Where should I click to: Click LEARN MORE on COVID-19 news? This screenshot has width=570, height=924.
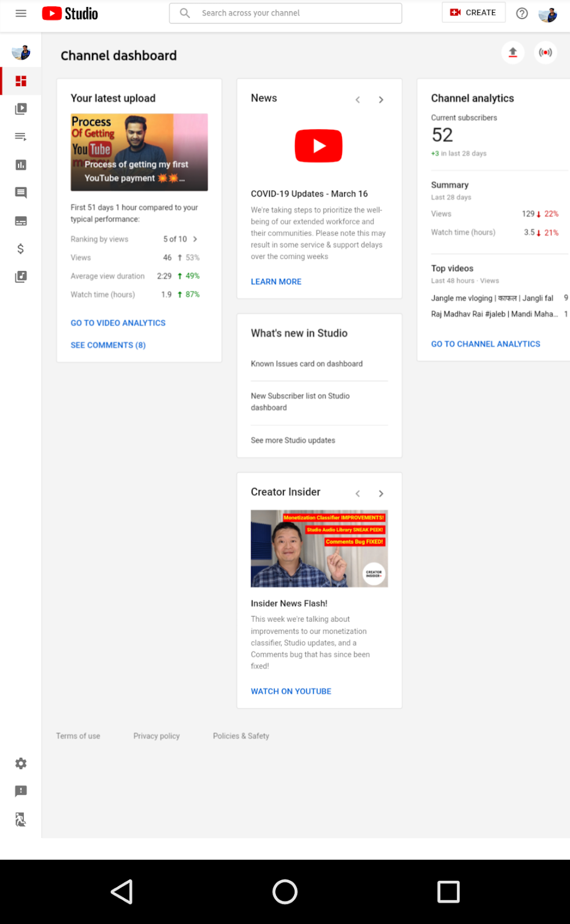click(x=276, y=282)
